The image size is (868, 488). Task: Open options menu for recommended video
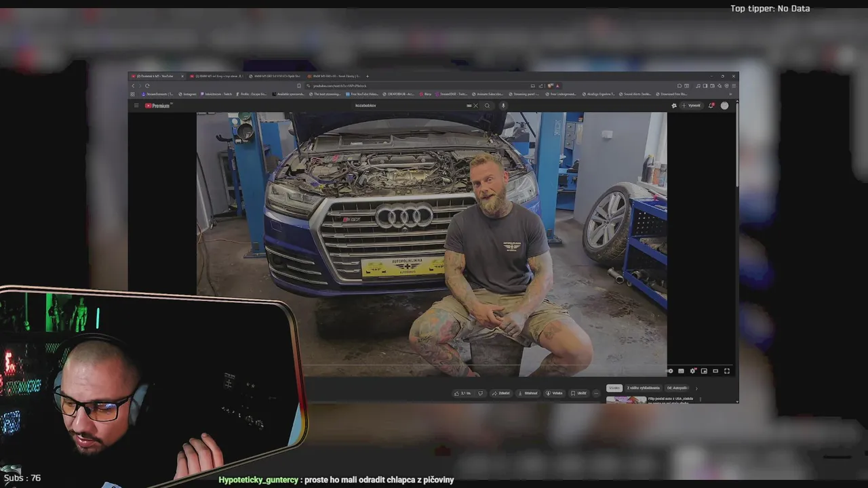[701, 399]
